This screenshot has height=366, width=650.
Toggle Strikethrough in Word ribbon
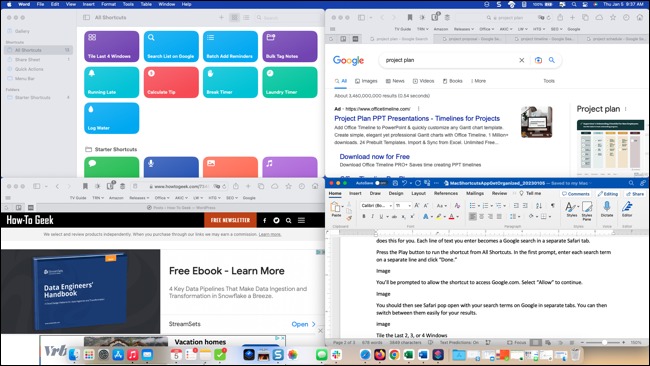coord(394,216)
